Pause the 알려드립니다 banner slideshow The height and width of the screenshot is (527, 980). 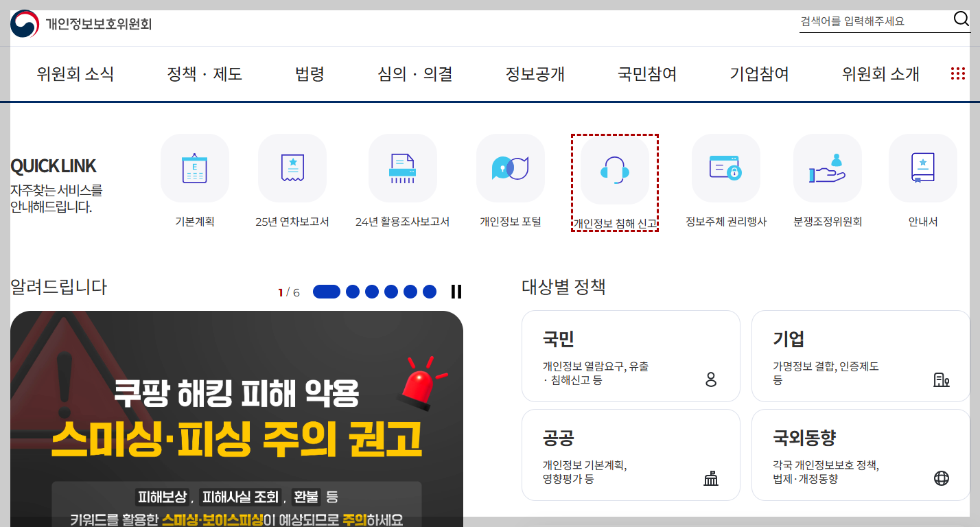[x=456, y=292]
